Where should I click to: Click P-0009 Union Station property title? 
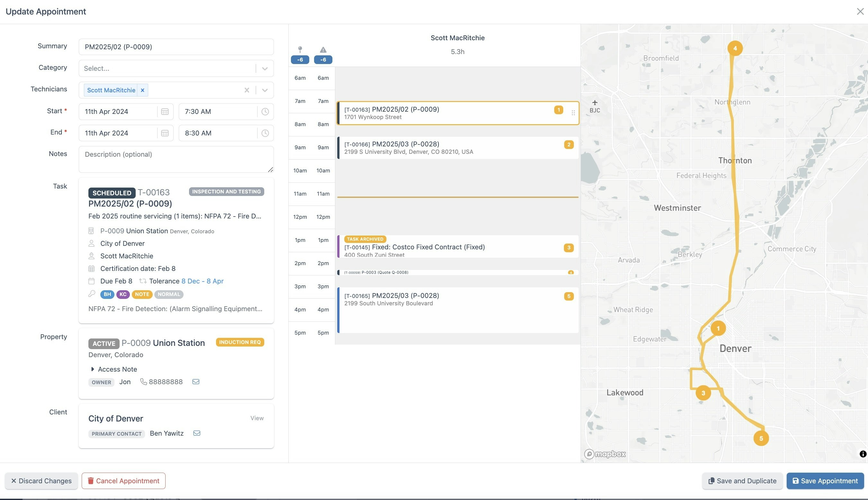[x=163, y=343]
